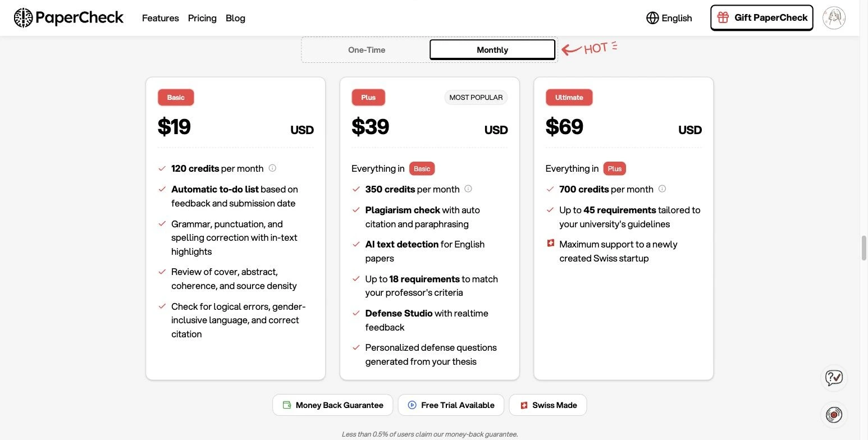Open the user avatar profile
Screen dimensions: 868x440
(x=834, y=18)
